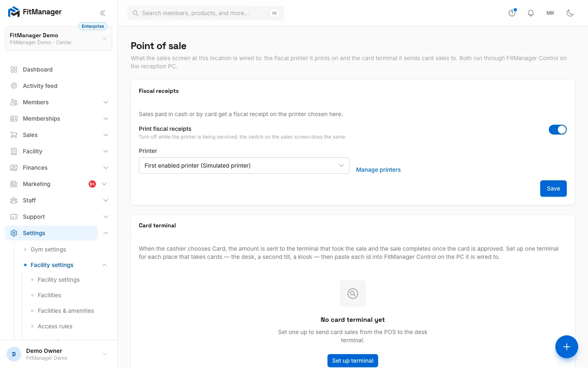Click the Point of sale heading
588x368 pixels.
(158, 46)
